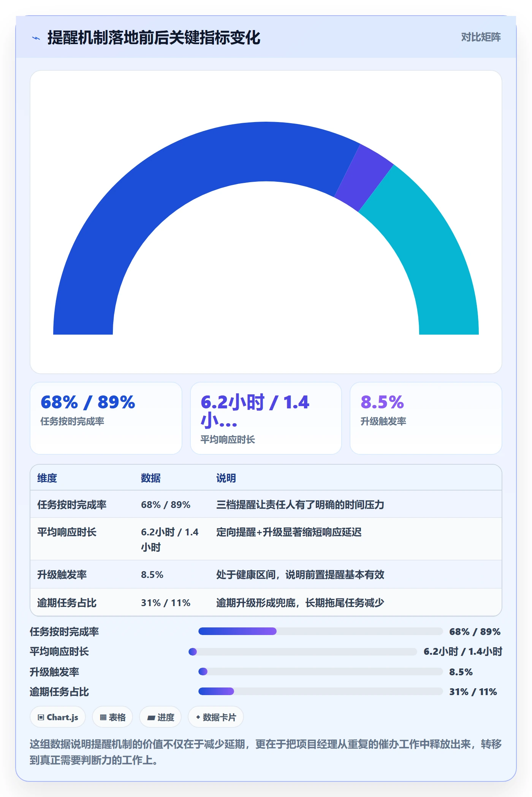
Task: Click the 对比矩阵 label in header
Action: (481, 37)
